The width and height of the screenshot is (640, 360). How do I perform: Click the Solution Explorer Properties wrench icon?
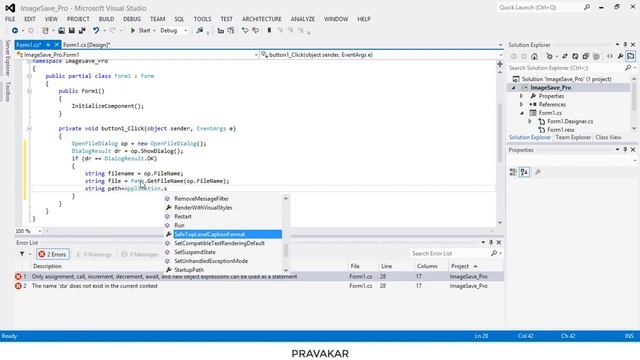pos(620,57)
